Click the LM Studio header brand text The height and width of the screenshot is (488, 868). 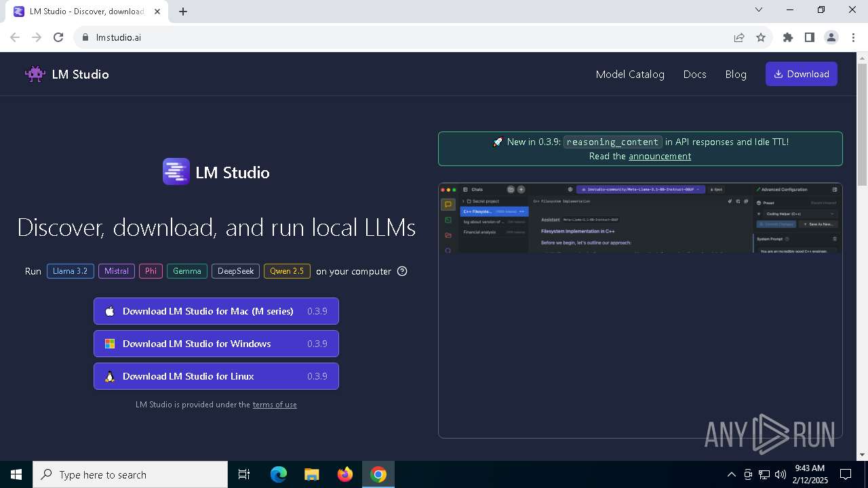tap(81, 74)
